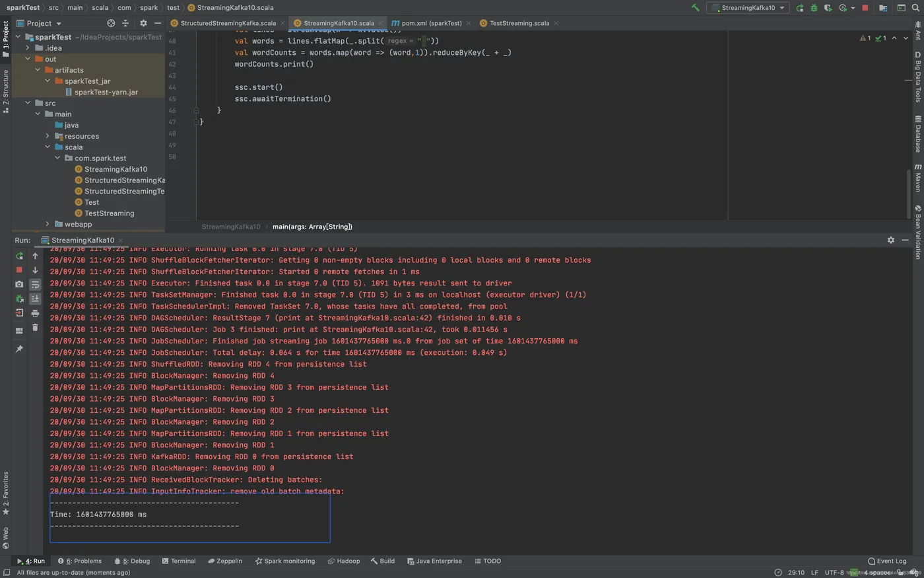Screen dimensions: 924x578
Task: Open the Database side panel
Action: 918,134
